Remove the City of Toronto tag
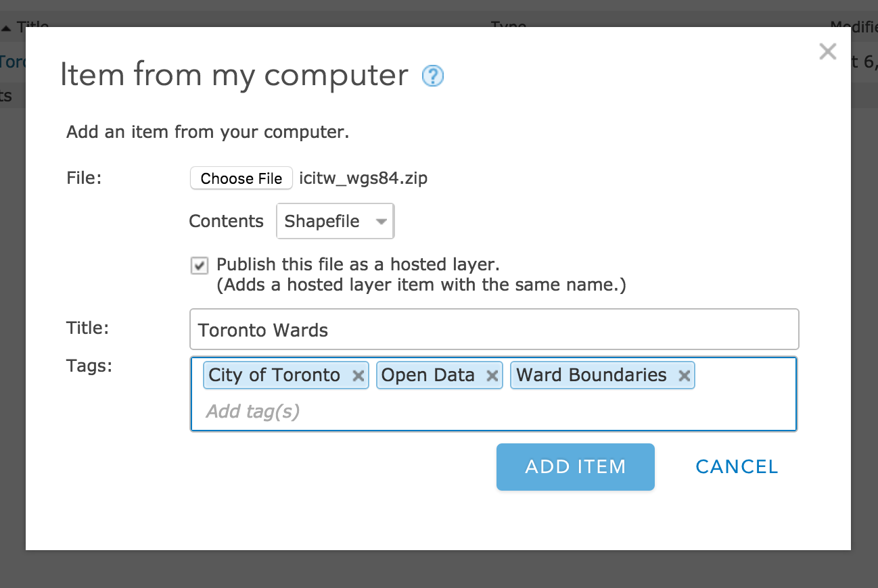The width and height of the screenshot is (878, 588). coord(359,376)
